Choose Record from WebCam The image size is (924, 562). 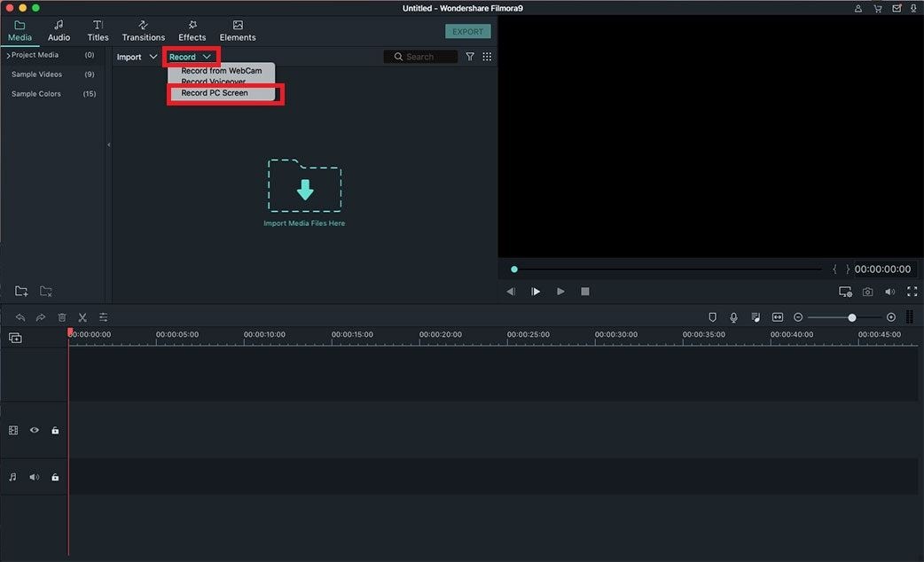[x=222, y=71]
